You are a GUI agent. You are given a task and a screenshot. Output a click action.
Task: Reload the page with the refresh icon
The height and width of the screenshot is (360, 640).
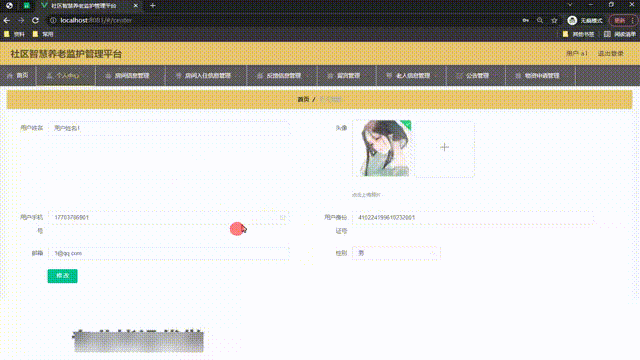36,20
